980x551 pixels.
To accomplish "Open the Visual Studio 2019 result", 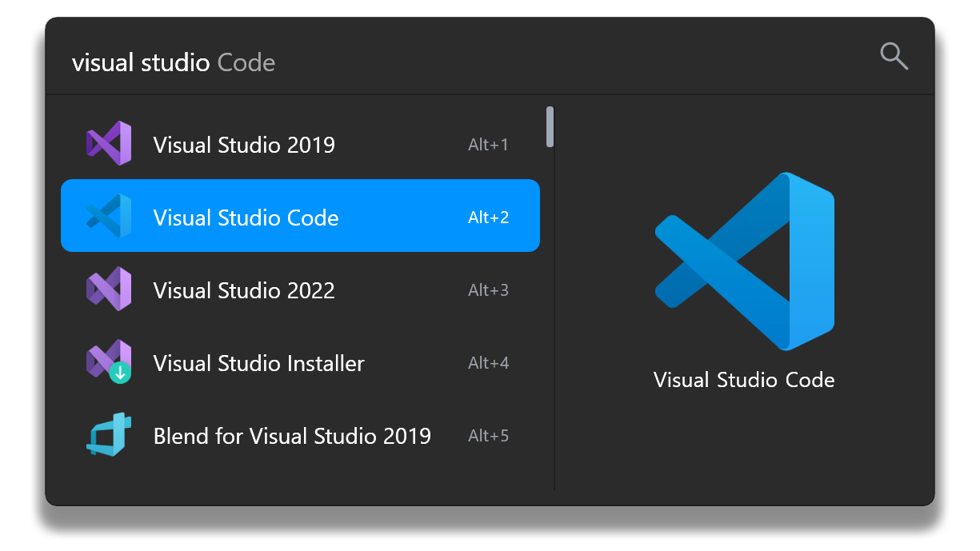I will (244, 145).
